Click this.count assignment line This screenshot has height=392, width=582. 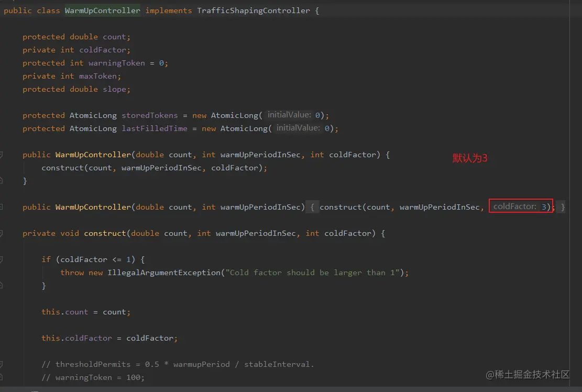[x=86, y=312]
